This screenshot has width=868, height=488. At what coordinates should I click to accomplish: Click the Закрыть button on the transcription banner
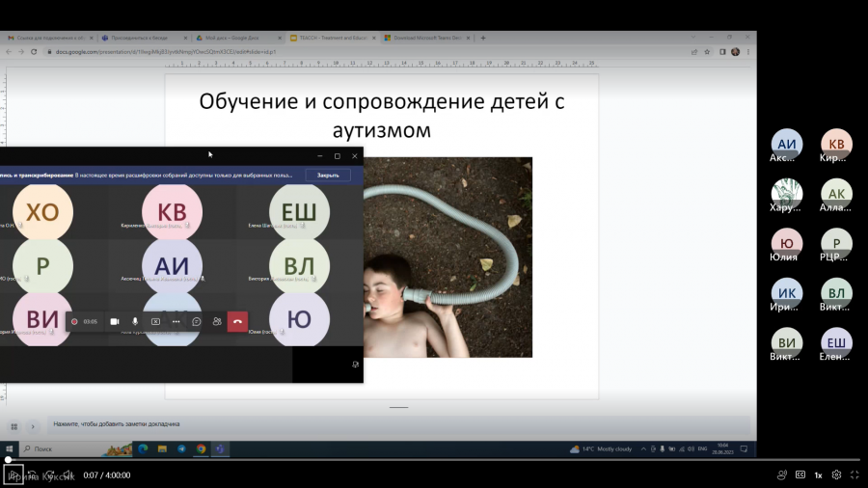point(328,175)
